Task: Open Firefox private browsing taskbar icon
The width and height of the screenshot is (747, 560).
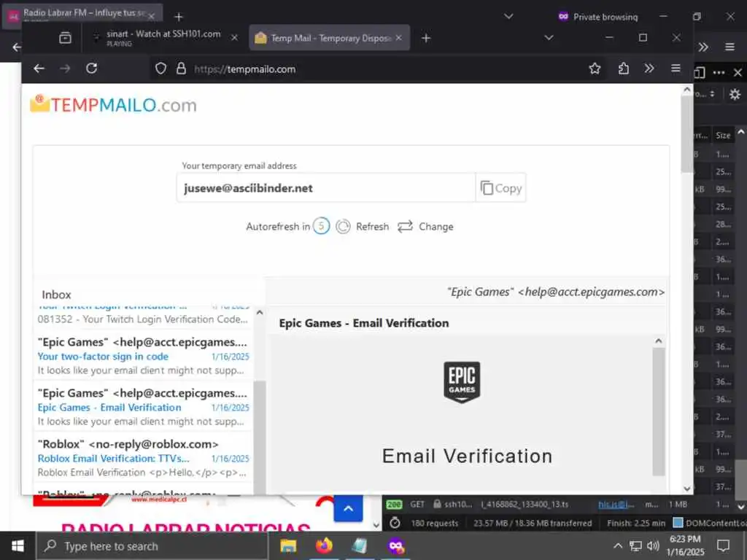Action: (x=396, y=545)
